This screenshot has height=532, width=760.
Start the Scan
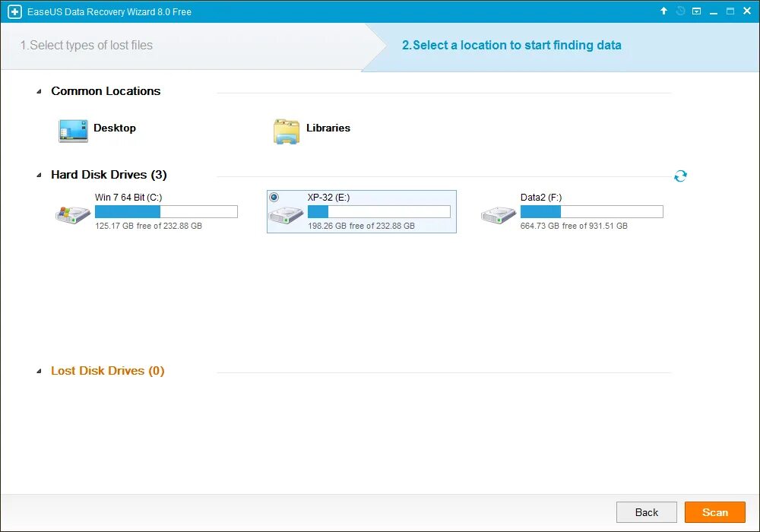point(715,512)
